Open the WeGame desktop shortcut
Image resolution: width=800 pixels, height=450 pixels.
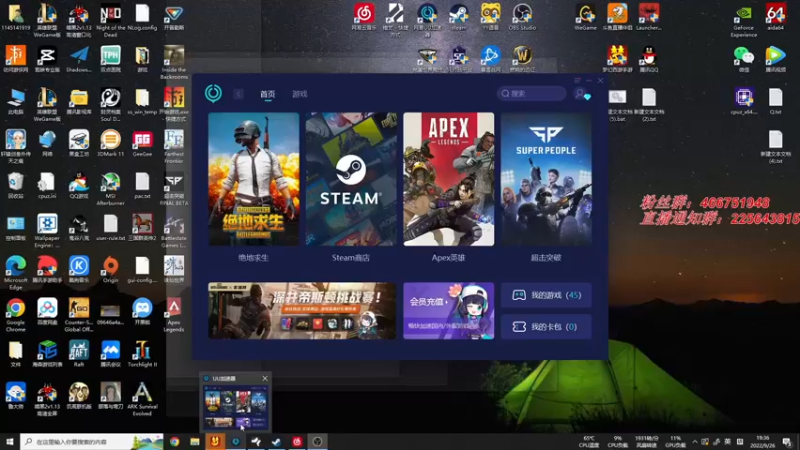click(585, 17)
